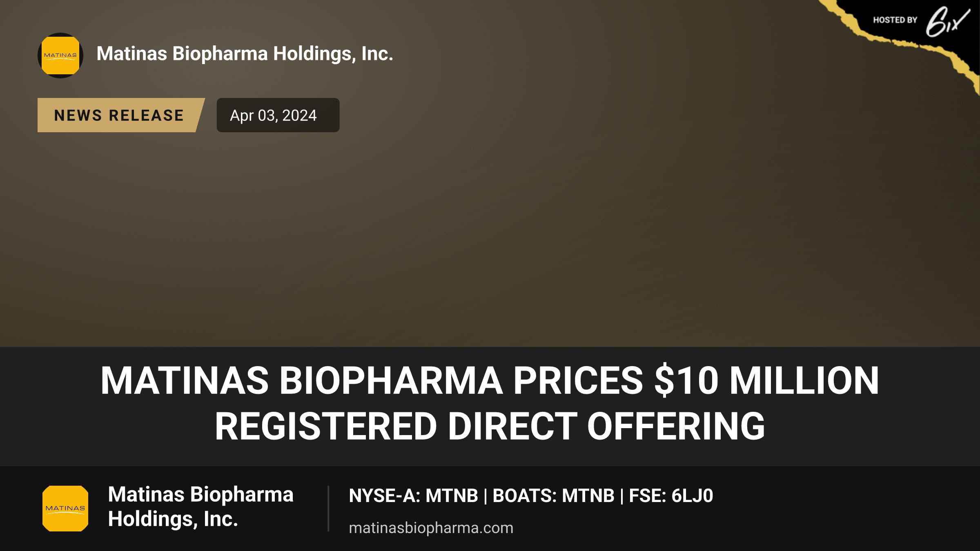Screen dimensions: 980x551
Task: Click the round Matinas logo at top
Action: pos(60,56)
